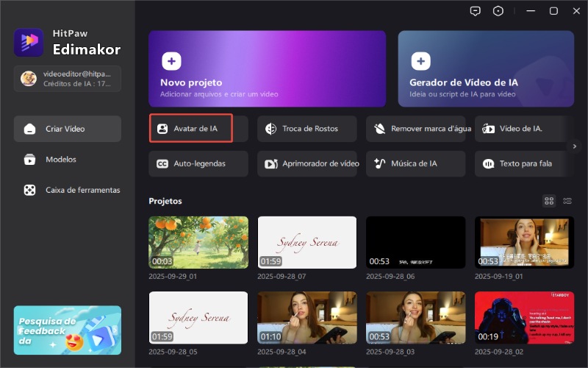Screen dimensions: 588x368
Task: Select Criar Vídeo in the sidebar
Action: point(67,129)
